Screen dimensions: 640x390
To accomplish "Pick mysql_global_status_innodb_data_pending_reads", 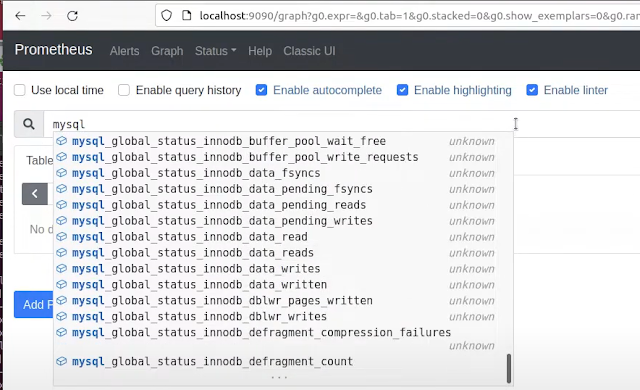I will [x=283, y=205].
